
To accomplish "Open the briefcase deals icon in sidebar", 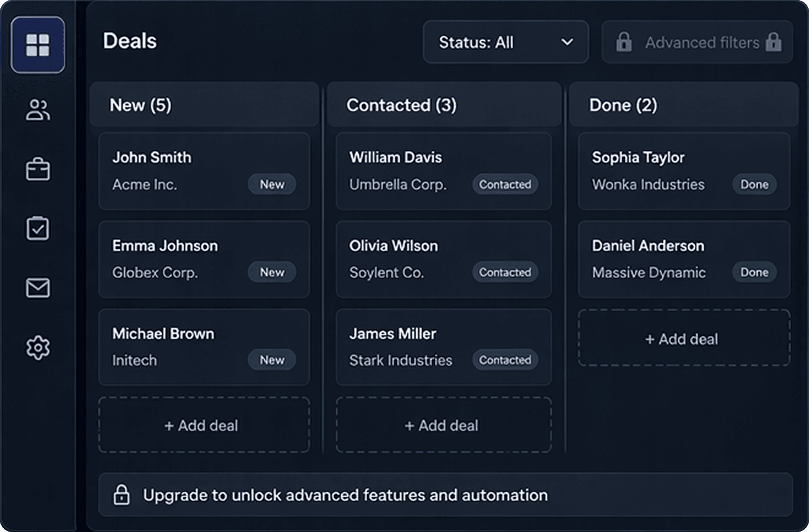I will [38, 170].
